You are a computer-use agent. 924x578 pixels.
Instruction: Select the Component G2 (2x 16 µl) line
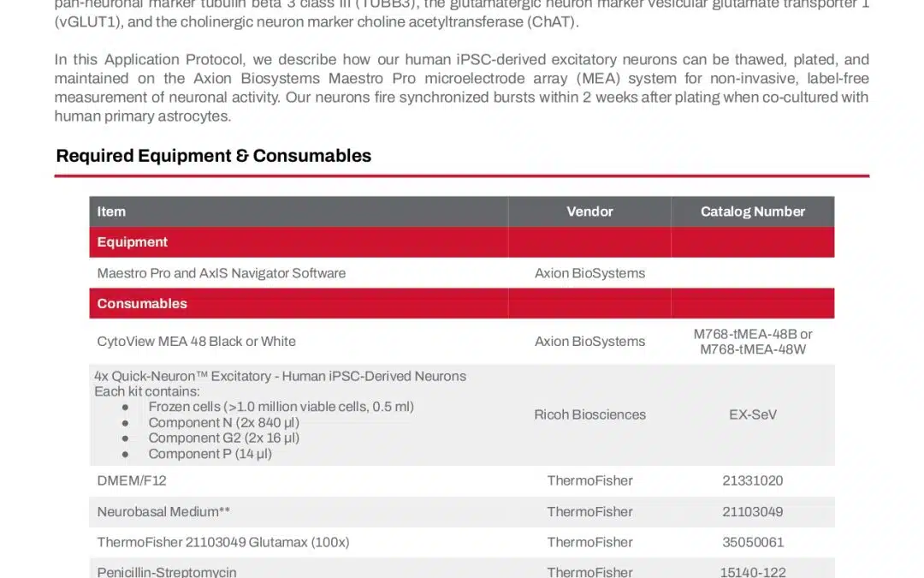click(223, 438)
